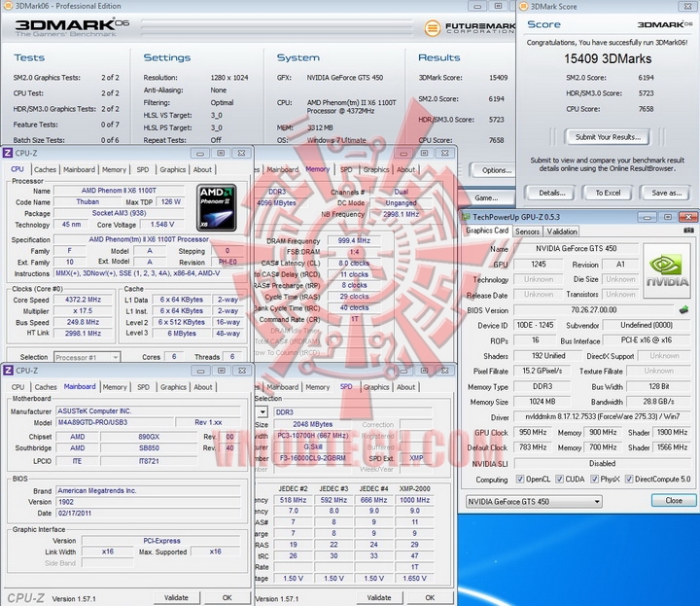Click OK in the CPU-Z SPD window

point(430,597)
